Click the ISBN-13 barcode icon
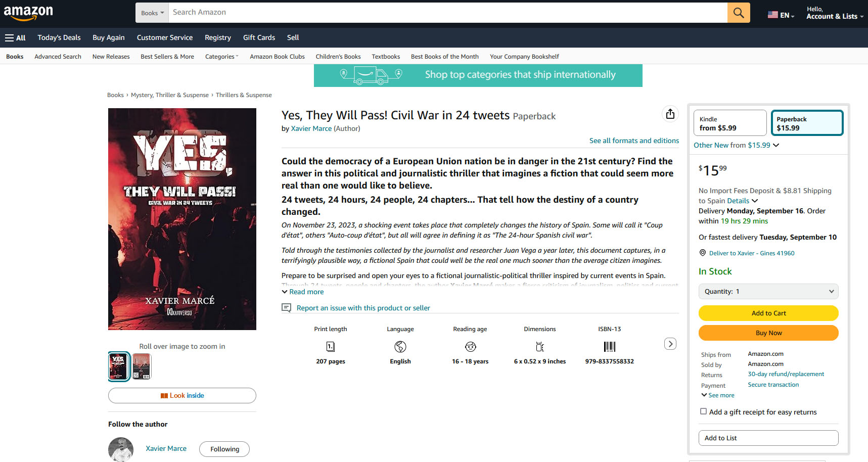This screenshot has width=868, height=462. [x=609, y=347]
